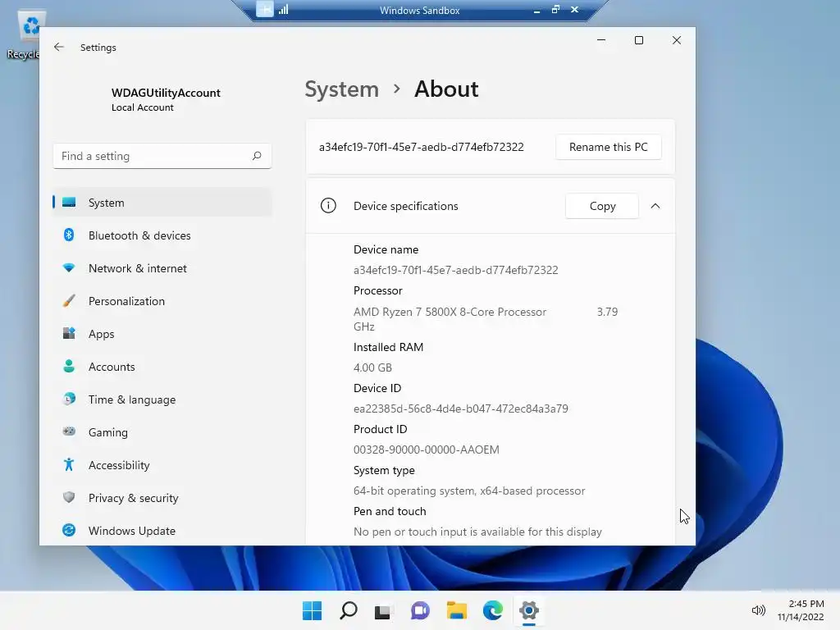This screenshot has height=630, width=840.
Task: Click the Personalization paintbrush icon
Action: tap(69, 300)
